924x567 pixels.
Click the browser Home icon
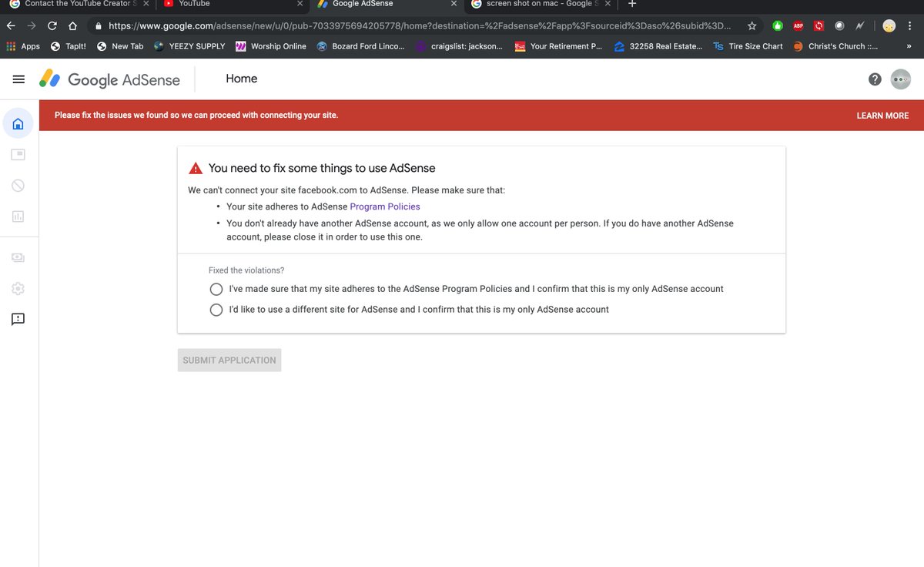tap(73, 25)
